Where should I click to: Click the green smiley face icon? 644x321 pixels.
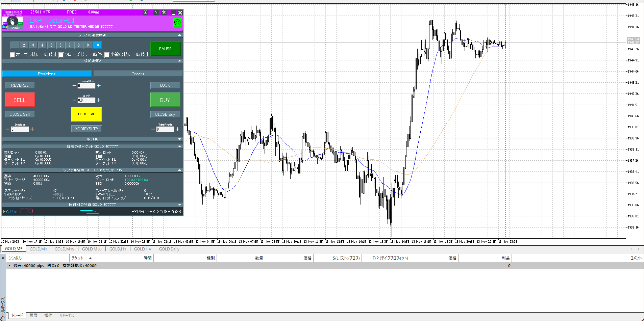tap(177, 23)
